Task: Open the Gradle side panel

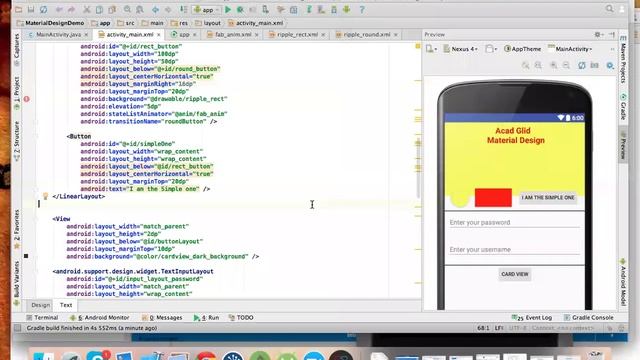Action: point(623,107)
